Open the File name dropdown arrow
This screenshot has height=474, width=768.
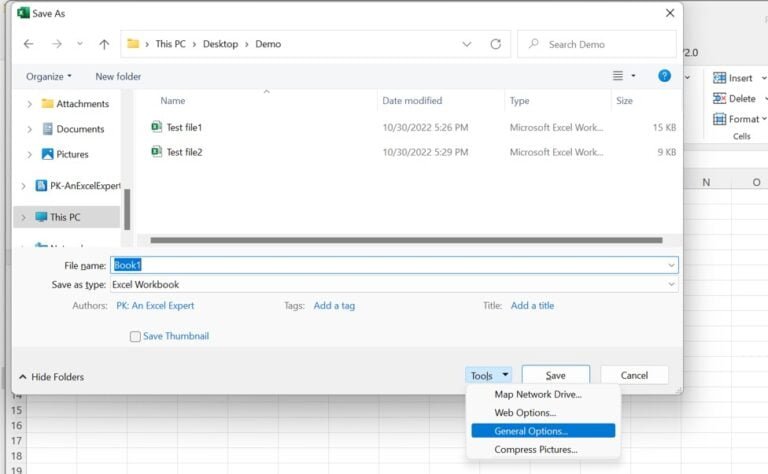pos(671,265)
